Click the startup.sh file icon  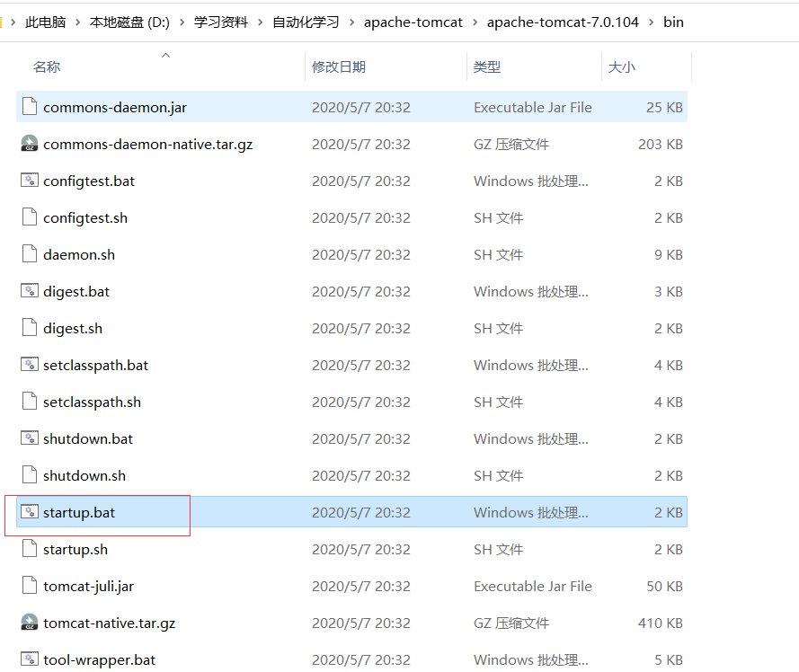point(30,549)
